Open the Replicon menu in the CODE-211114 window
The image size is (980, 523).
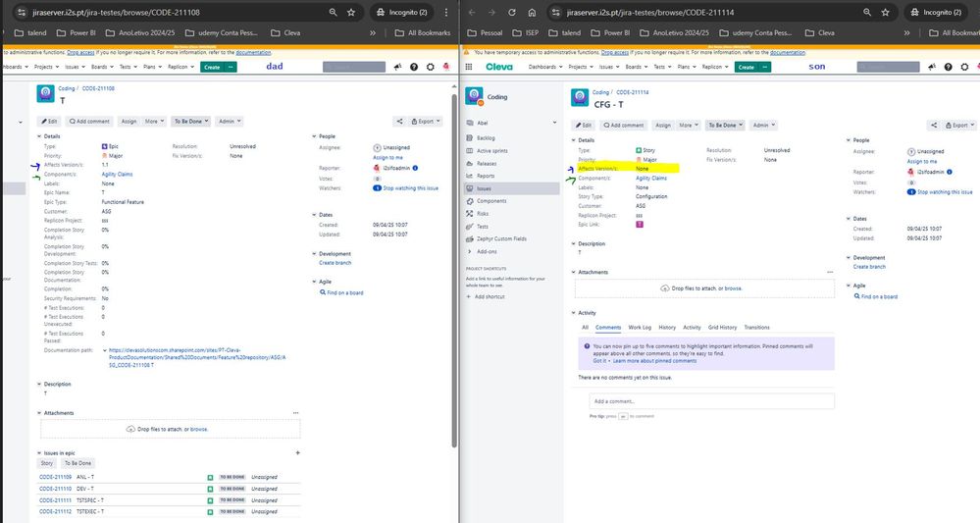pyautogui.click(x=714, y=67)
